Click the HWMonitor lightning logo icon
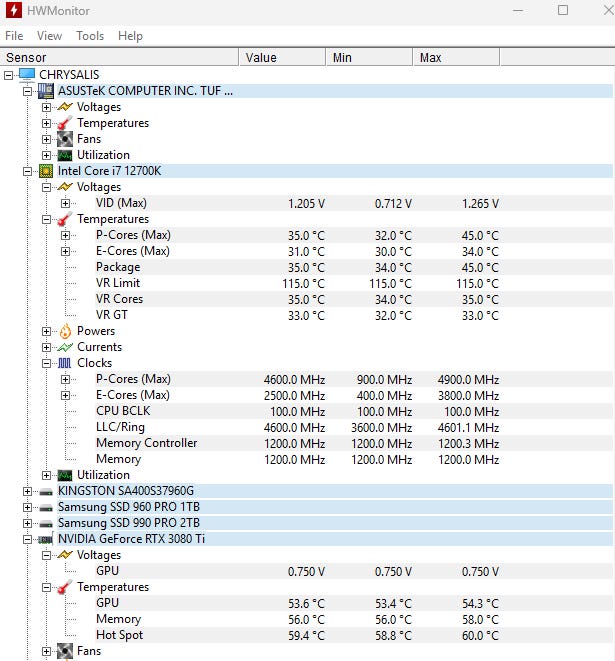 pyautogui.click(x=13, y=10)
